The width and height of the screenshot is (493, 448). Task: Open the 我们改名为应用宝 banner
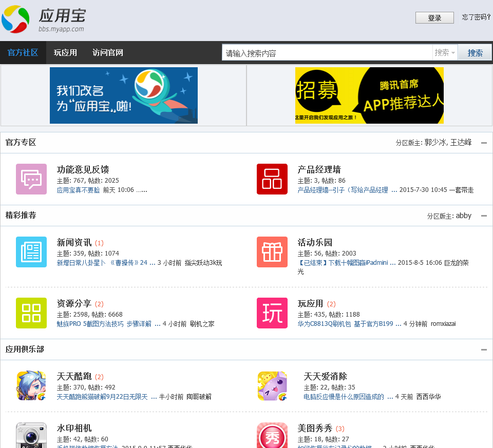(x=124, y=95)
